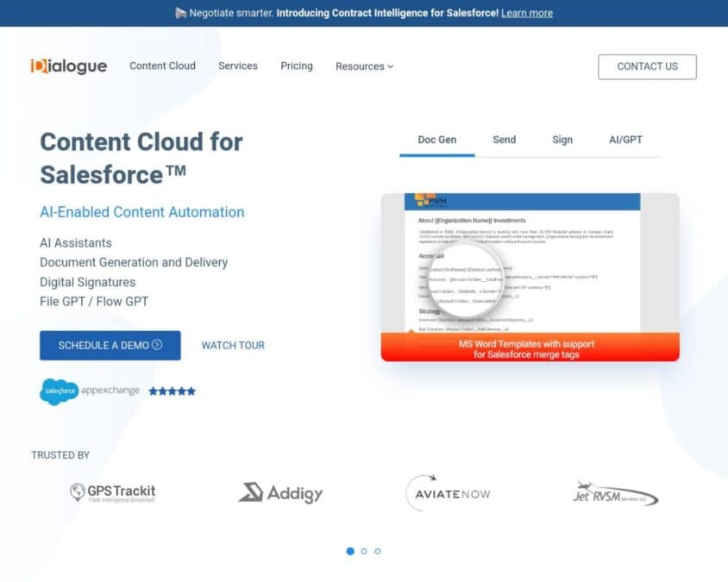
Task: Switch to the AI/GPT tab
Action: [x=625, y=140]
